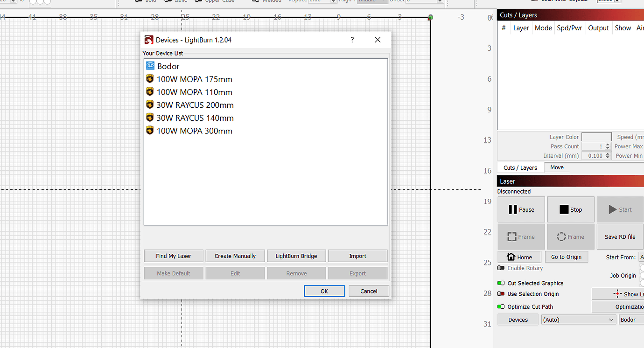Click the disabled Start button

coord(620,209)
